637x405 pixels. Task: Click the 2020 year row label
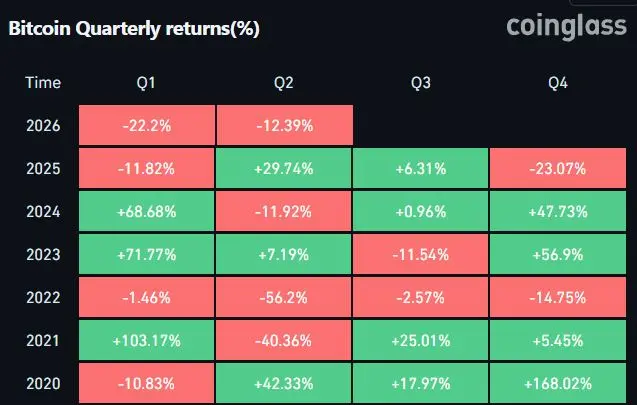pos(43,383)
